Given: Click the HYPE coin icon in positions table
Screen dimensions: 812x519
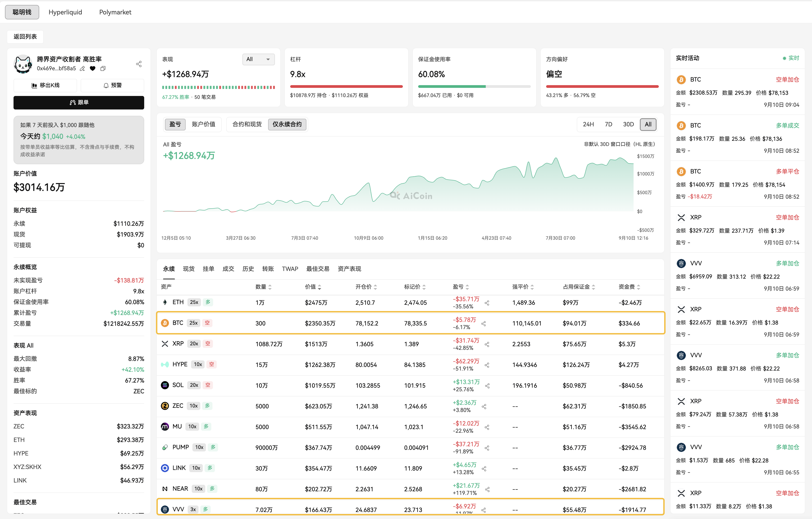Looking at the screenshot, I should pyautogui.click(x=165, y=364).
